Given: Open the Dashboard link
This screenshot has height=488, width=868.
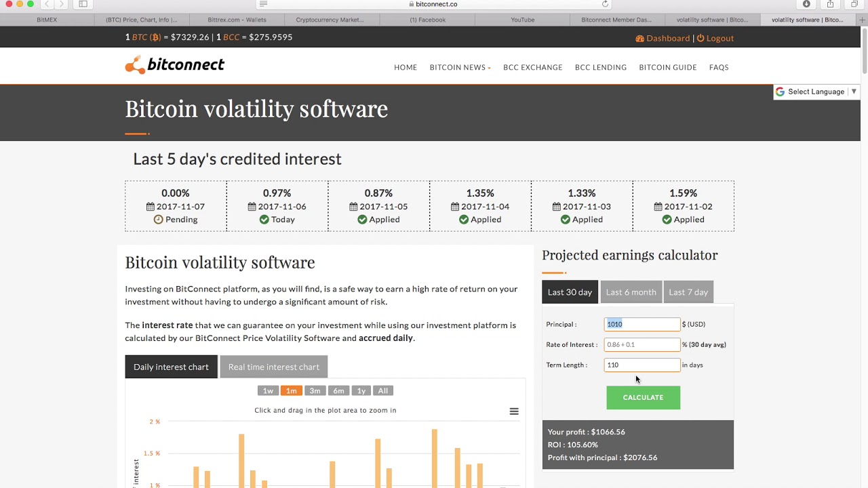Looking at the screenshot, I should click(668, 38).
